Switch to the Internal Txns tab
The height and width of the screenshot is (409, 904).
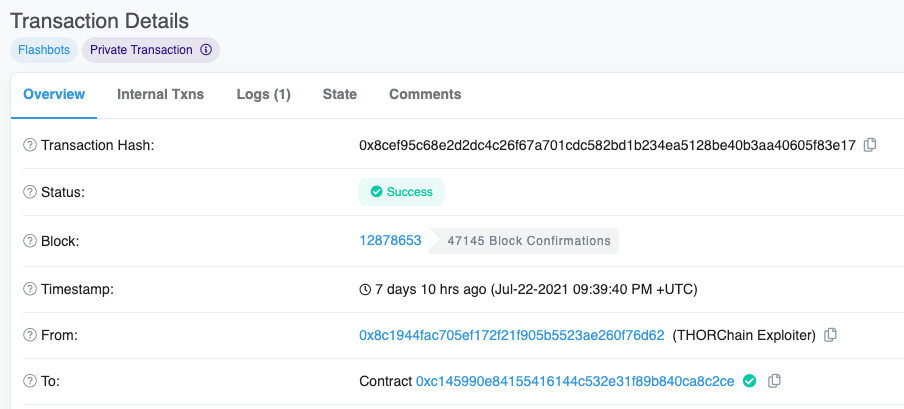160,94
